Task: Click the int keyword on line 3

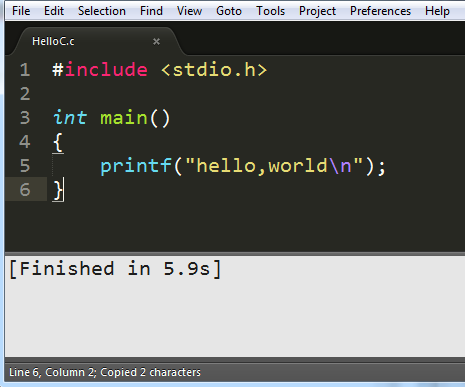Action: click(70, 118)
